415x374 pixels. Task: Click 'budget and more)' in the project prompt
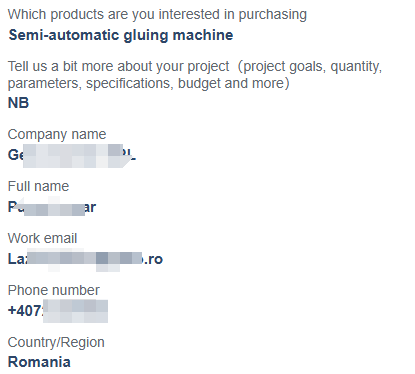234,83
